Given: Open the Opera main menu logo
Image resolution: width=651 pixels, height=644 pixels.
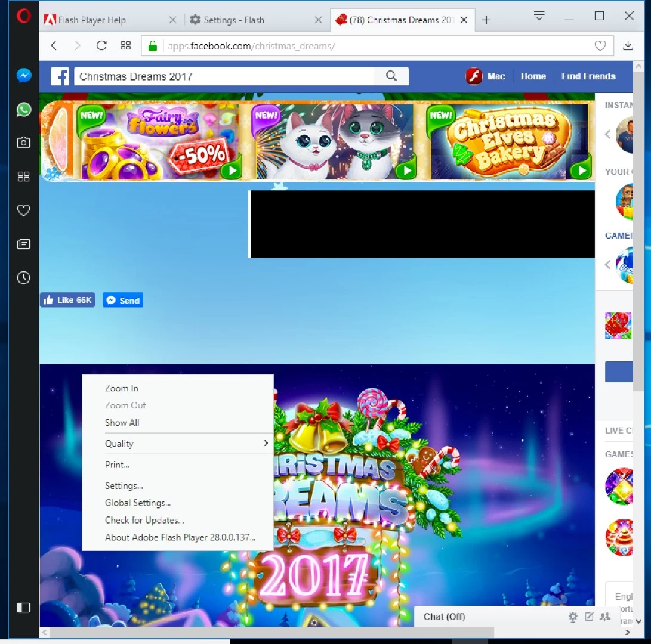Looking at the screenshot, I should point(24,16).
